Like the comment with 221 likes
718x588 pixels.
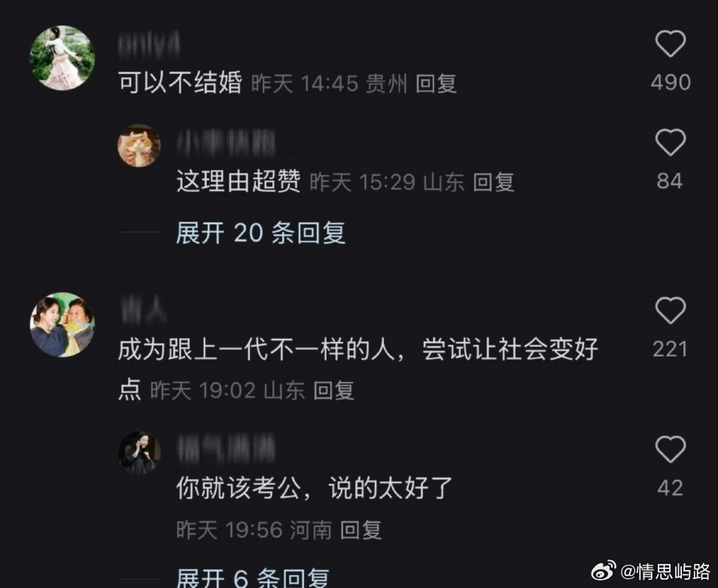[671, 310]
